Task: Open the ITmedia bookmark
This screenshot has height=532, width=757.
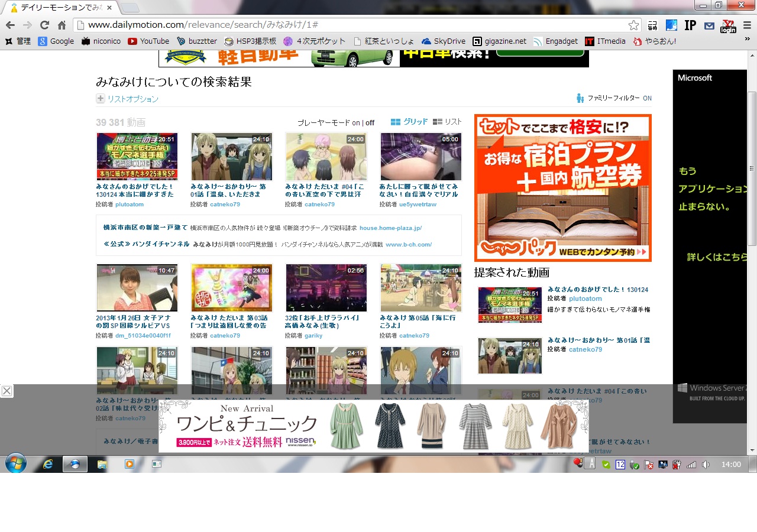Action: click(x=605, y=41)
